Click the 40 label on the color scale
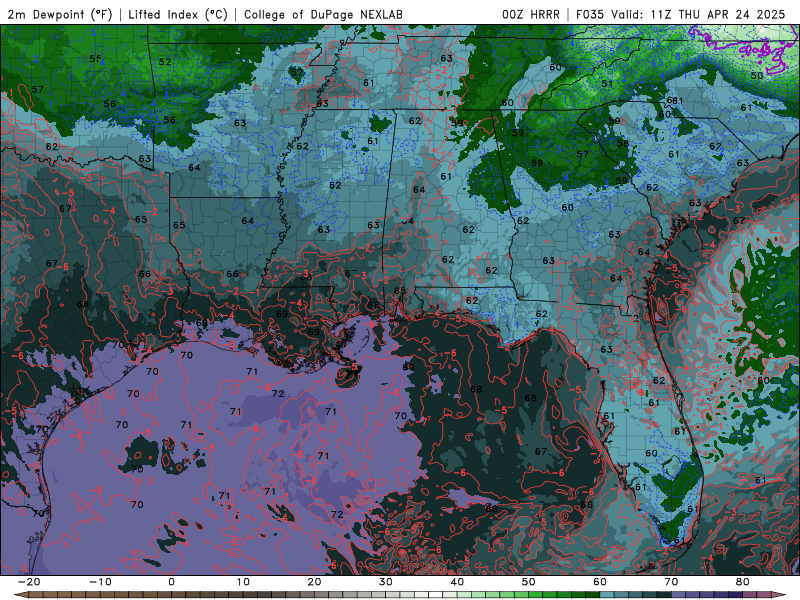 click(457, 582)
